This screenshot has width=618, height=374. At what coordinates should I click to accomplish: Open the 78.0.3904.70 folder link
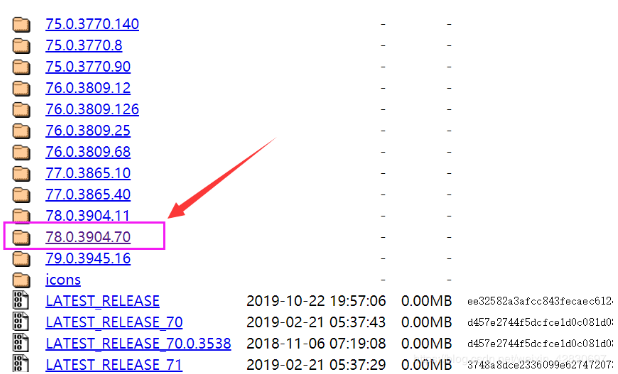pos(88,237)
